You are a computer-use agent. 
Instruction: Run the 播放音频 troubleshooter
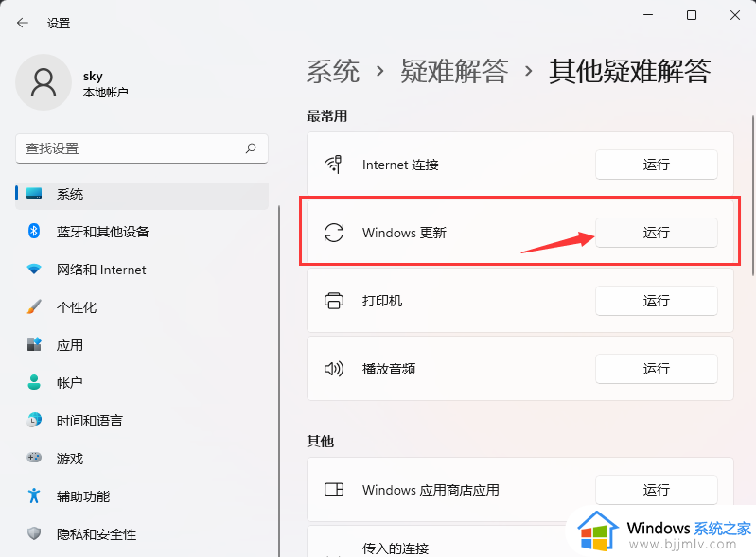click(x=657, y=369)
